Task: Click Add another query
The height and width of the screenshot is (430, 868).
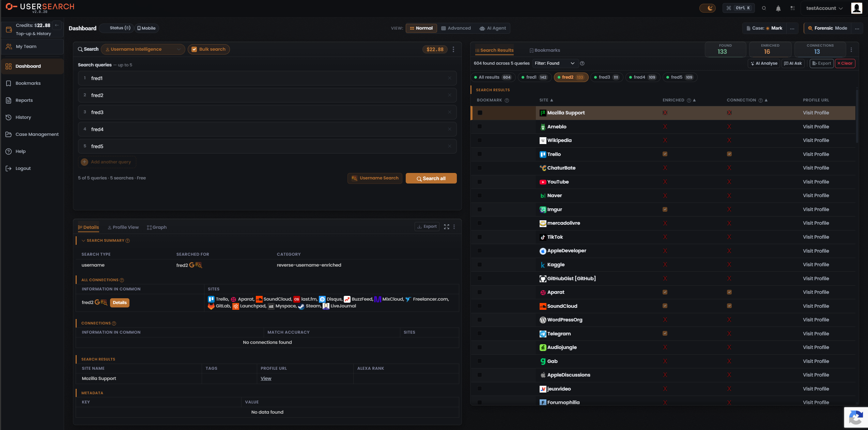Action: (x=107, y=162)
